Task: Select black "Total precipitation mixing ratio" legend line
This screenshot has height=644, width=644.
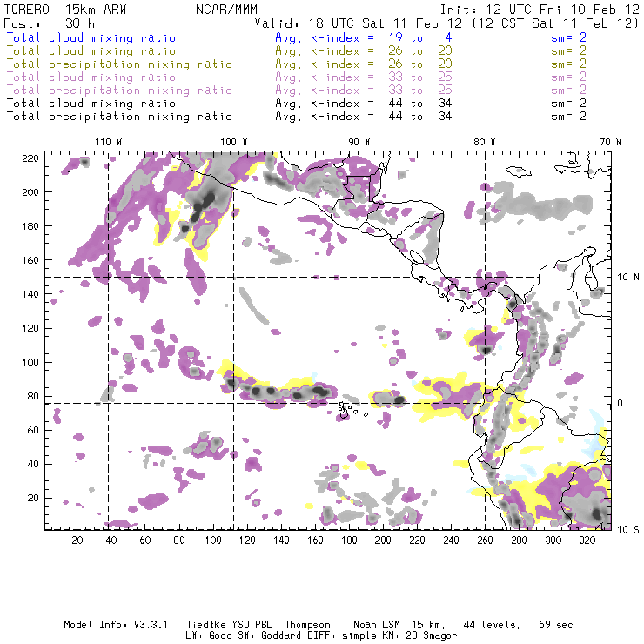Action: point(119,117)
